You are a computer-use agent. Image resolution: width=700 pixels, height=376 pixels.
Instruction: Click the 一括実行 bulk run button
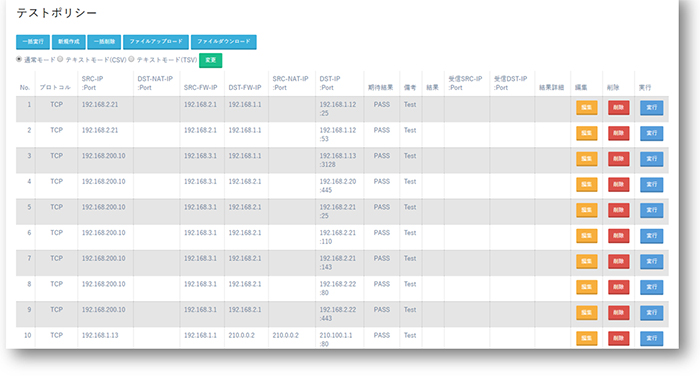click(33, 42)
